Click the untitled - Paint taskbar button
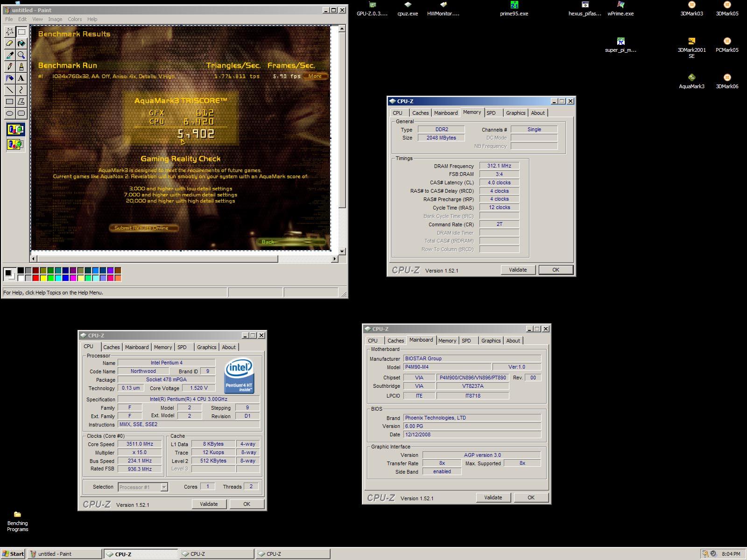 (x=64, y=554)
